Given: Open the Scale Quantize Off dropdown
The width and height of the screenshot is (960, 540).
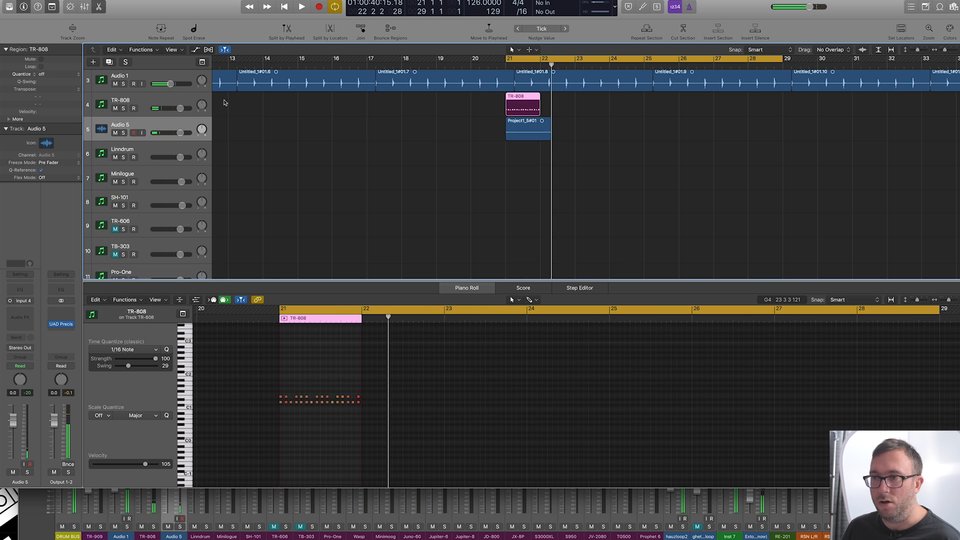Looking at the screenshot, I should 102,416.
